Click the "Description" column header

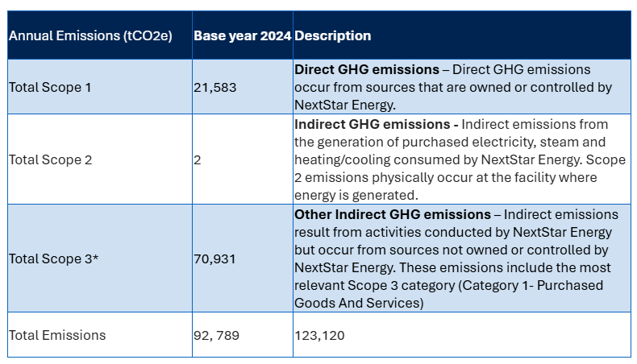333,36
